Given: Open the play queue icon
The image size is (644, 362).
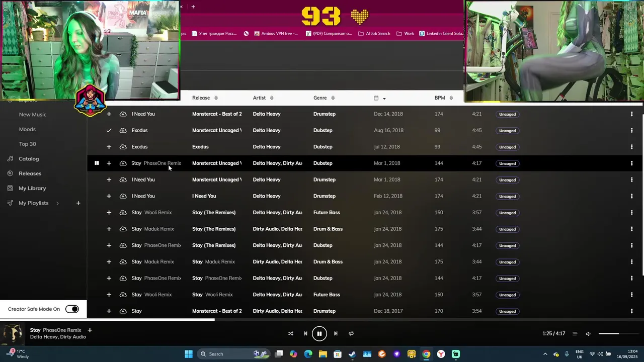Looking at the screenshot, I should pyautogui.click(x=575, y=333).
